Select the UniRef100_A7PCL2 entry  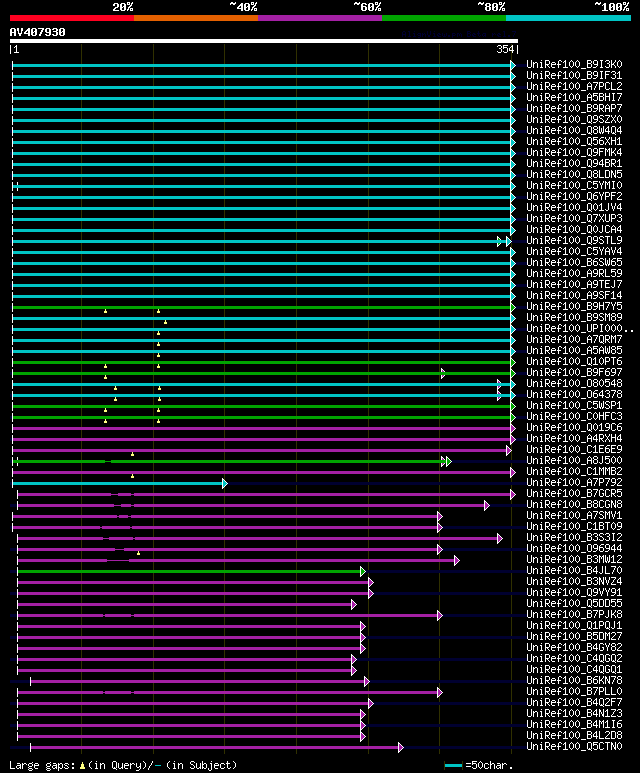click(x=574, y=86)
